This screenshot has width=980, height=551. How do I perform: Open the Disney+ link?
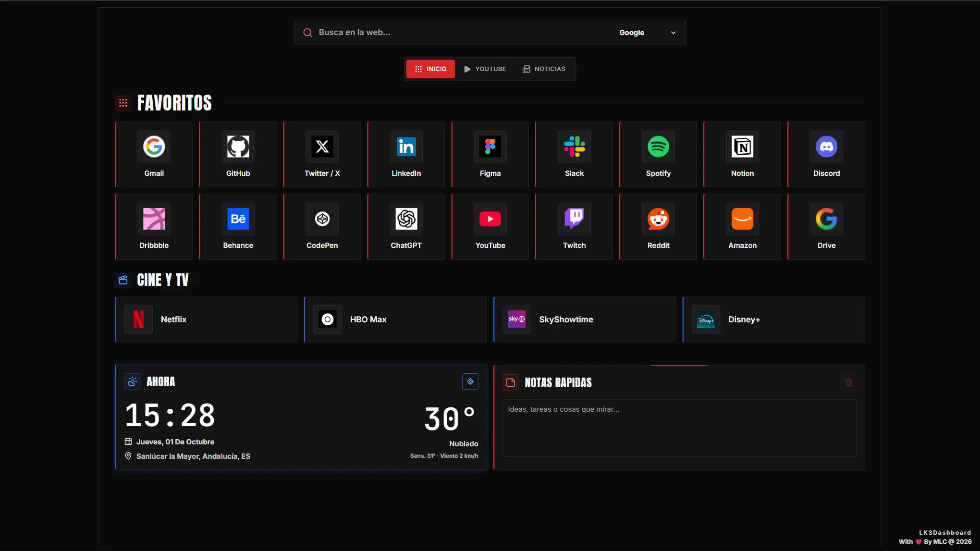click(x=774, y=319)
